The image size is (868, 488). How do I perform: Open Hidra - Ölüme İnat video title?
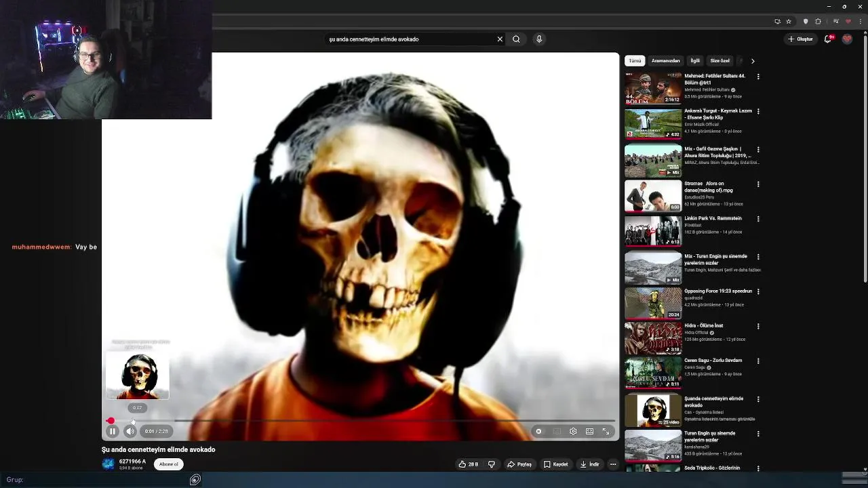click(703, 325)
